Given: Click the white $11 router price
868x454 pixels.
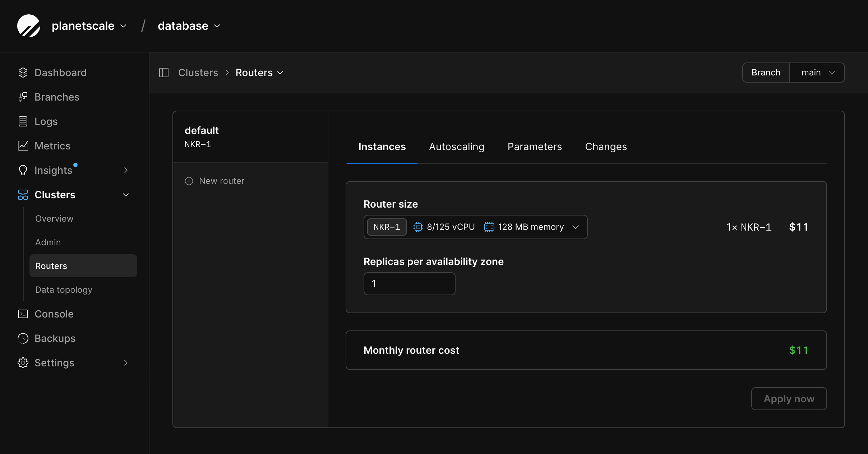Looking at the screenshot, I should (x=799, y=227).
